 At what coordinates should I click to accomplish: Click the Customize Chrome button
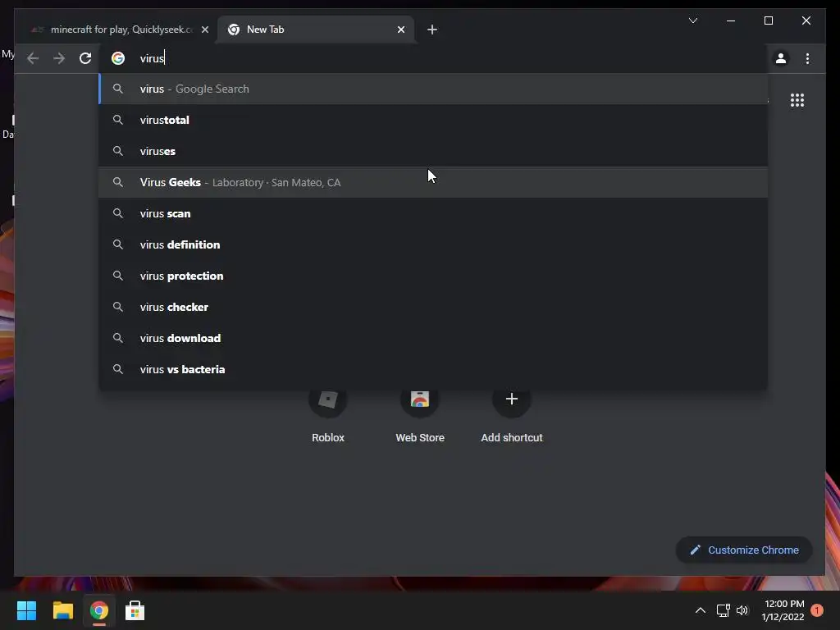(744, 550)
